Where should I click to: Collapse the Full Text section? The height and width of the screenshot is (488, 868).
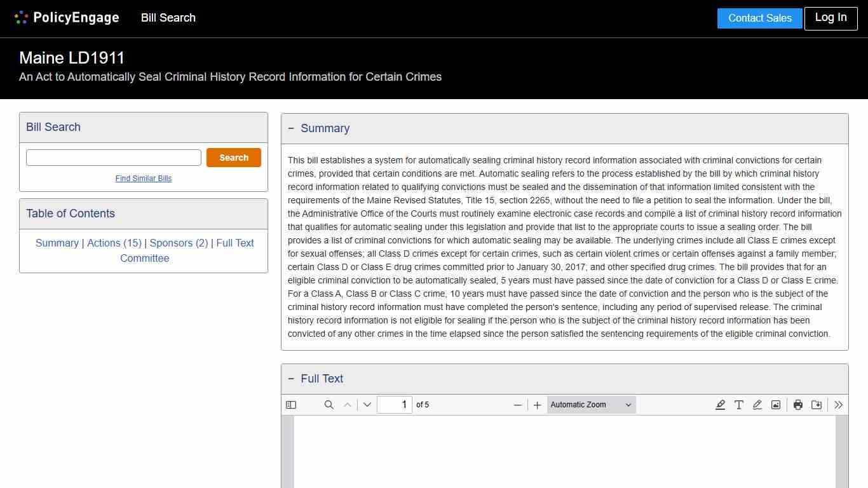click(x=292, y=379)
